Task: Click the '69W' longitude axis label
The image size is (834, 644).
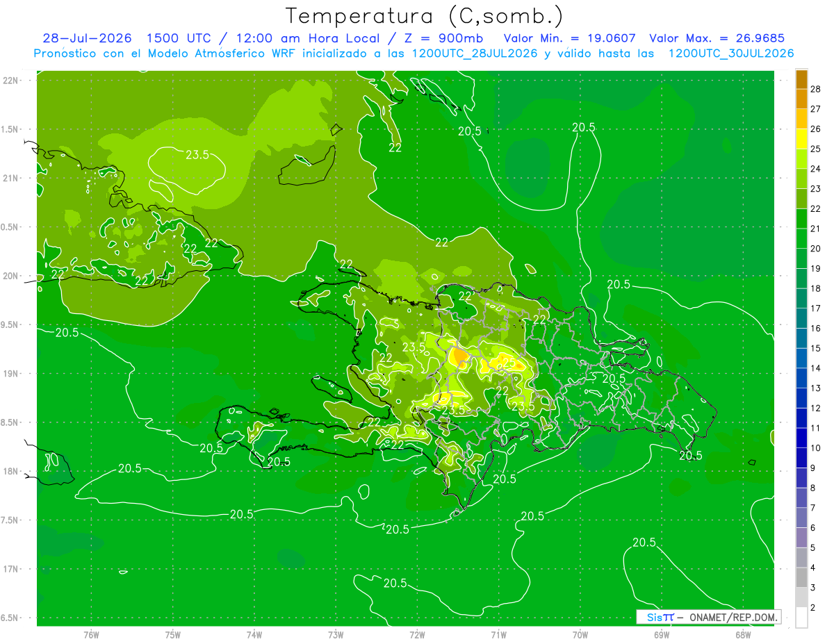Action: (661, 634)
